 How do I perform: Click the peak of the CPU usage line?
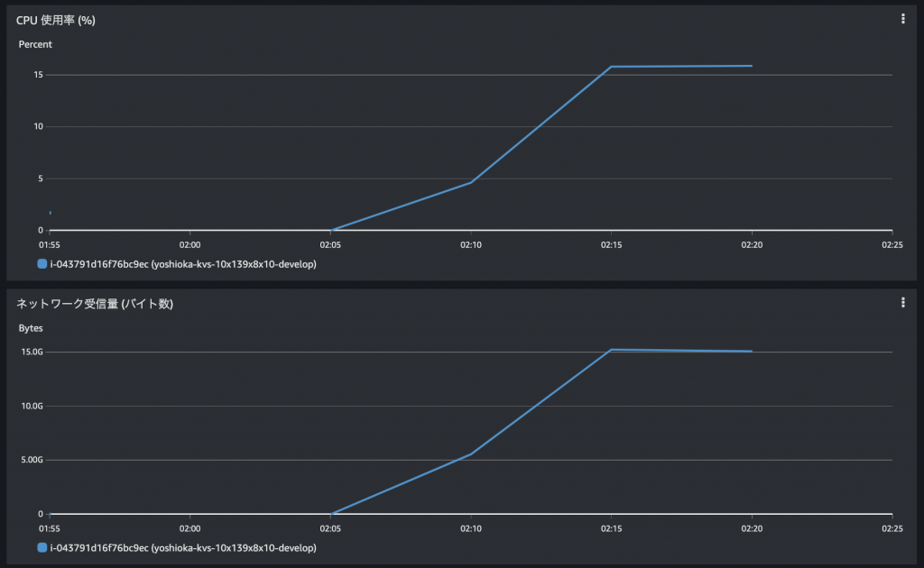611,66
